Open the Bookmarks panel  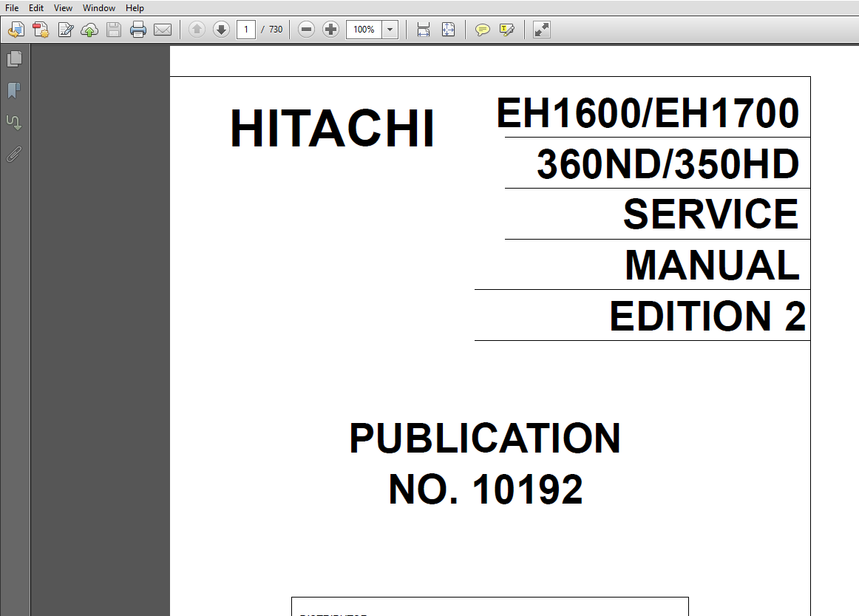[14, 90]
